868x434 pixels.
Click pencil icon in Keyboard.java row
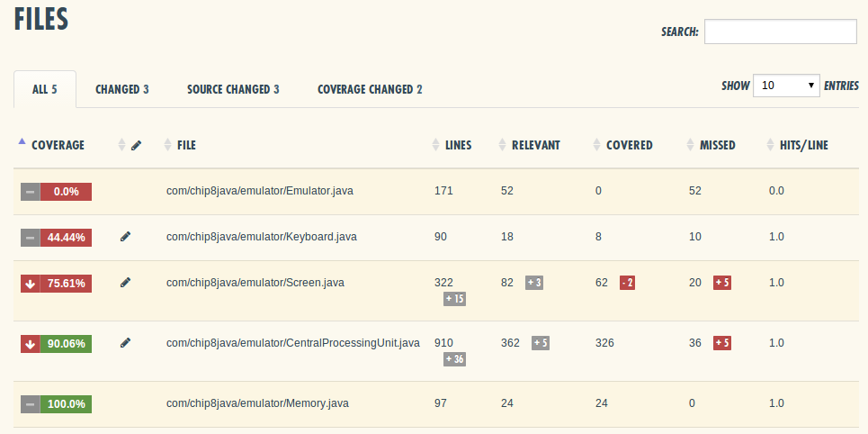125,237
